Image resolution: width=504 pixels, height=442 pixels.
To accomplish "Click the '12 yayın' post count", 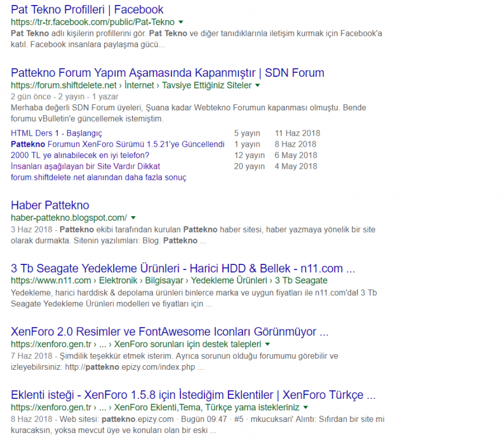I will (x=249, y=155).
